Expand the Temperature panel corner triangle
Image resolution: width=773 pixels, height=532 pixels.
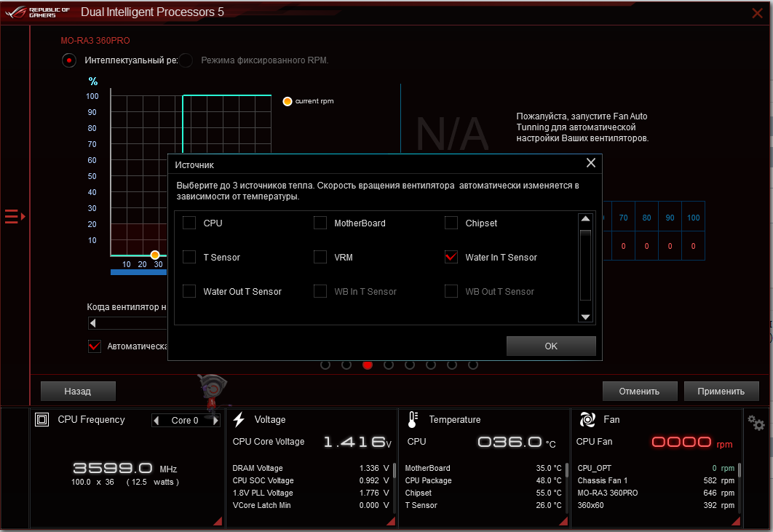coord(563,521)
